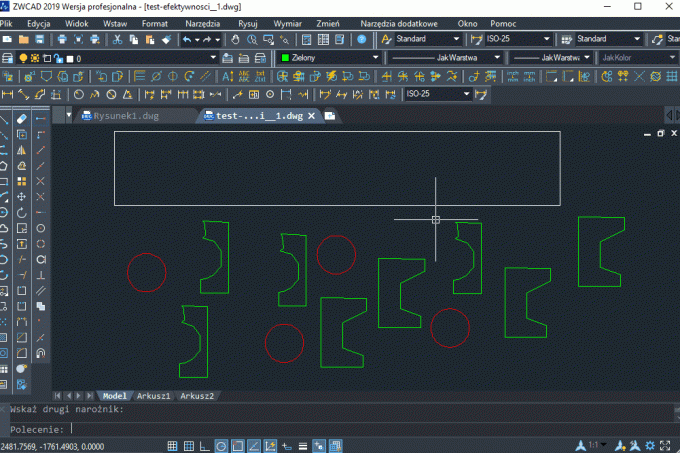
Task: Select the Revision Cloud draw tool
Action: pyautogui.click(x=3, y=228)
